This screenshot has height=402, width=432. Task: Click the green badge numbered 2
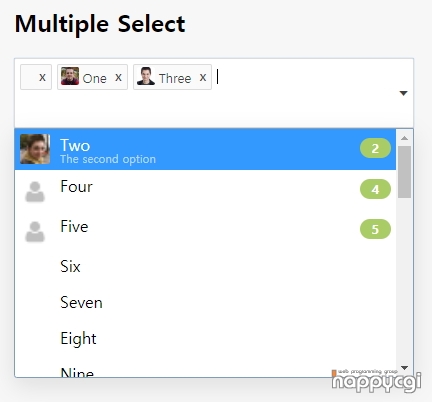pyautogui.click(x=375, y=148)
